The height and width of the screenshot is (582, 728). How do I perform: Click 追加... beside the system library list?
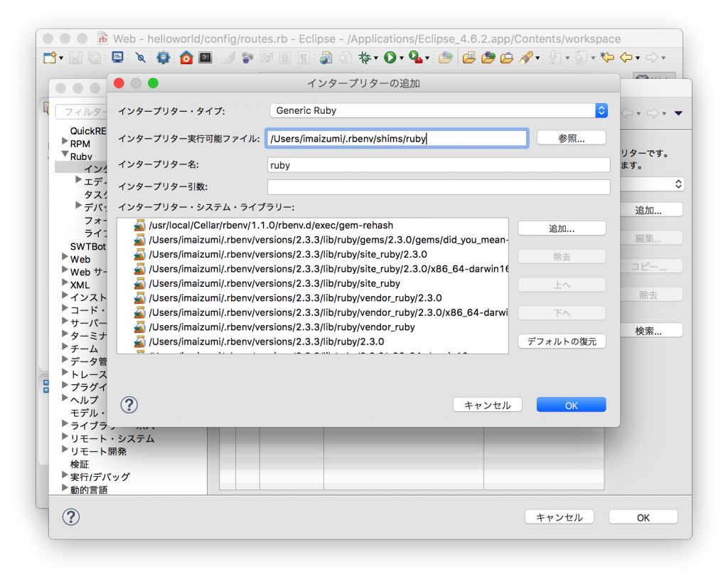click(562, 228)
